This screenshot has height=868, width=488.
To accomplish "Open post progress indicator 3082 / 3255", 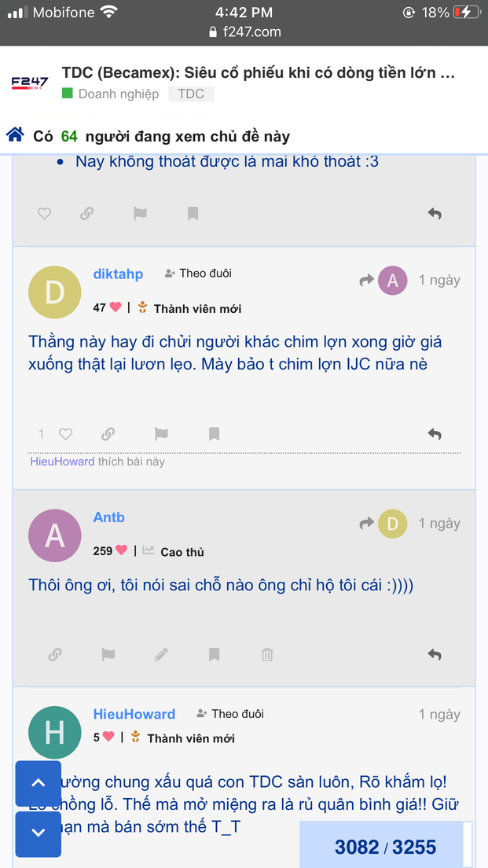I will click(385, 847).
